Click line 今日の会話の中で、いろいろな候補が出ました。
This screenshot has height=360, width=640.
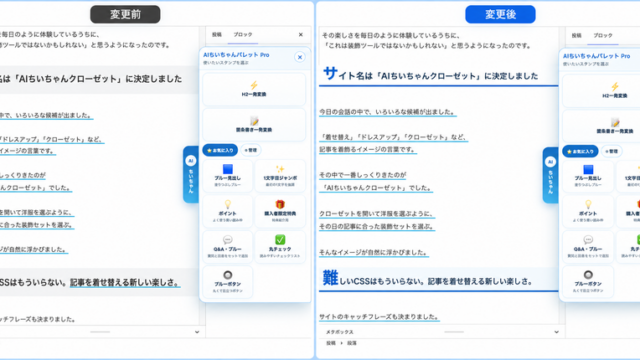tap(387, 112)
